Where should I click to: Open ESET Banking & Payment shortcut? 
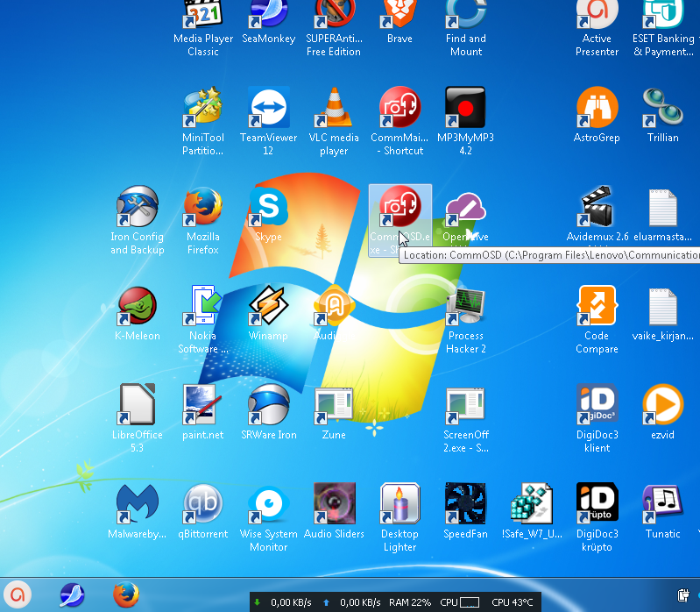point(663,16)
